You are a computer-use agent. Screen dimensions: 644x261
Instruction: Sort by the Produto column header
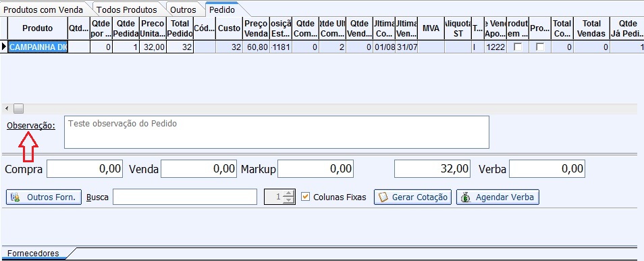(38, 28)
